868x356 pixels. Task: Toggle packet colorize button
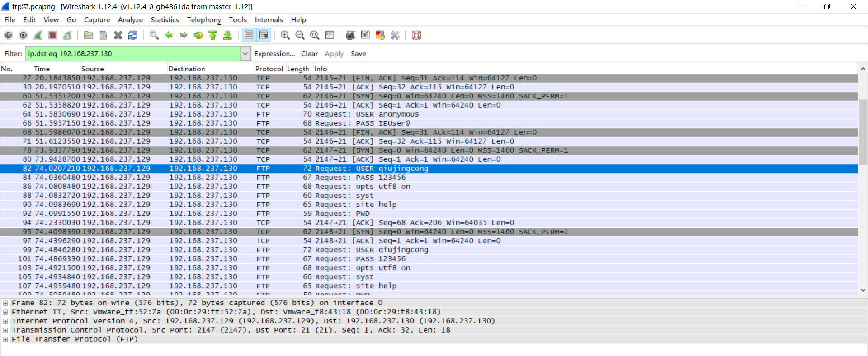click(x=249, y=35)
